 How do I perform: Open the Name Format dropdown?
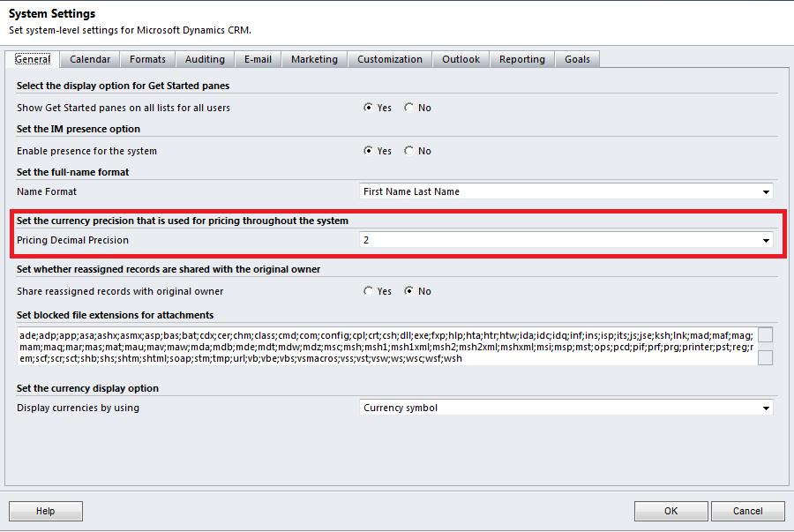click(x=767, y=191)
